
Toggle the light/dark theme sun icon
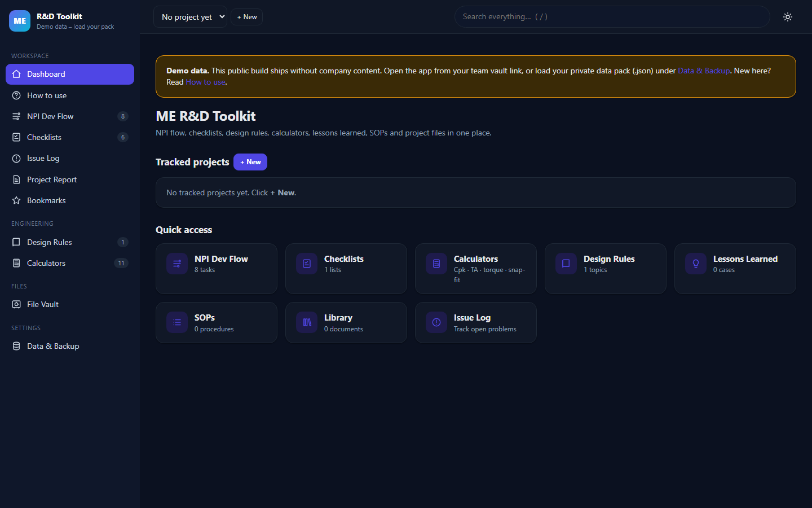[788, 17]
